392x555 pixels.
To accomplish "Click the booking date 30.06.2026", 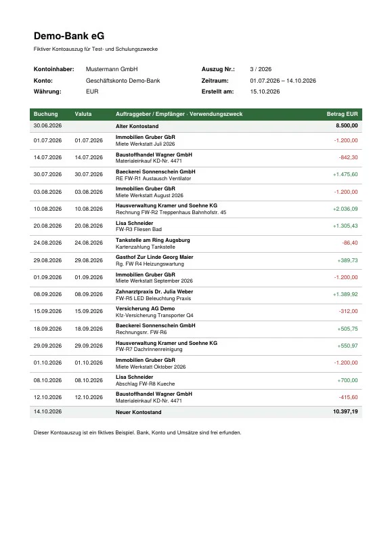I will click(47, 125).
